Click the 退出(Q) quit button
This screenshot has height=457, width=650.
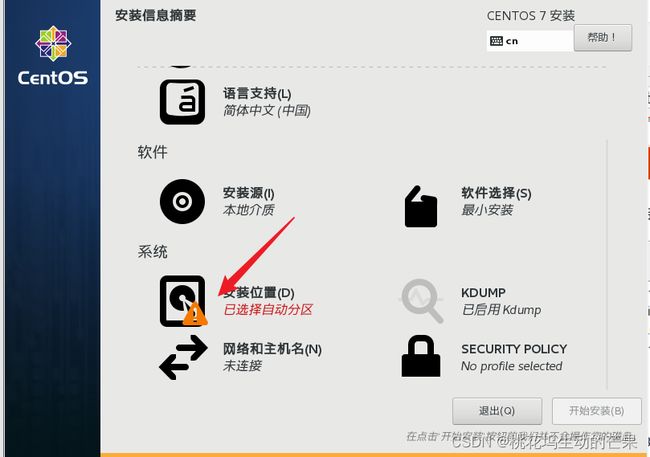tap(497, 411)
